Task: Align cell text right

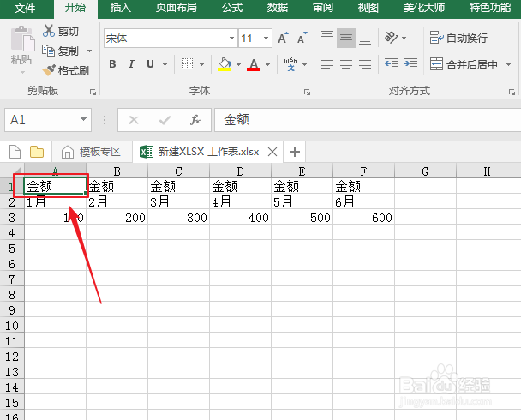Action: click(x=365, y=63)
